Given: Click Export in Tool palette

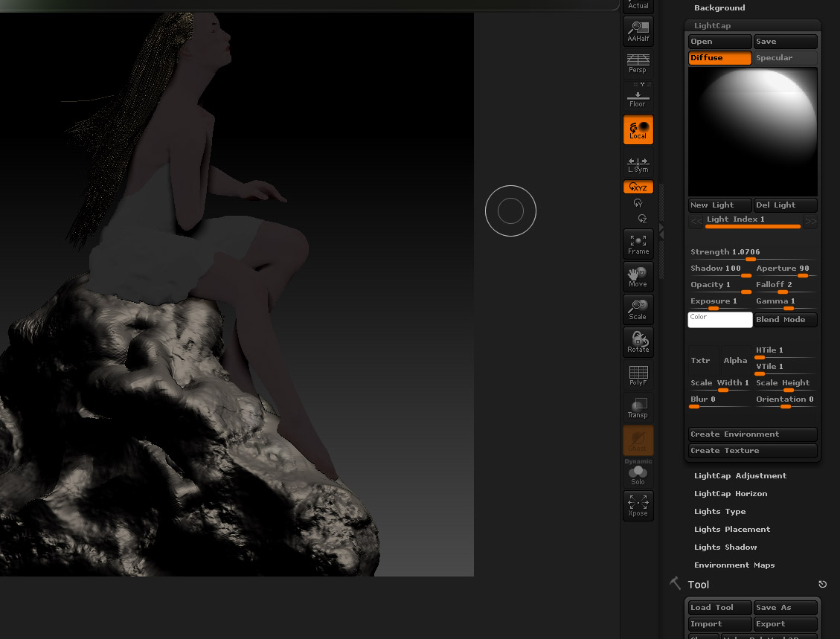Looking at the screenshot, I should click(x=786, y=624).
